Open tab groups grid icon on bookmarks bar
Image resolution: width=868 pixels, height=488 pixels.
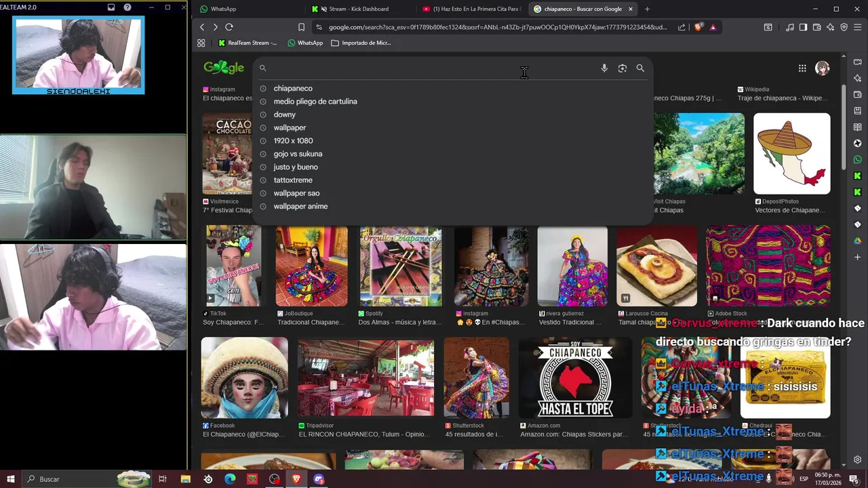coord(201,43)
